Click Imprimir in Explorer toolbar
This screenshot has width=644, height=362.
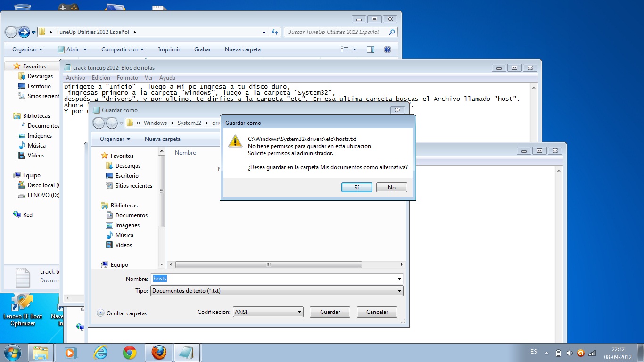coord(169,49)
